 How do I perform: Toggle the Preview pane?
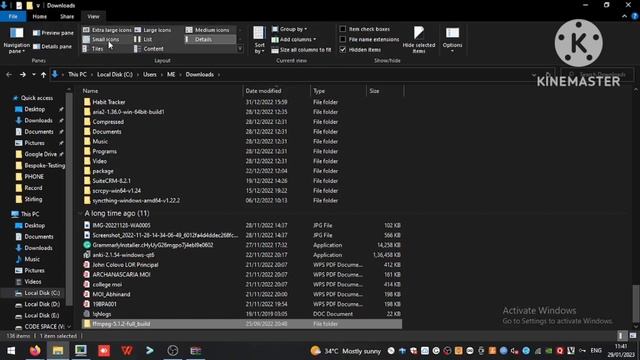[53, 33]
